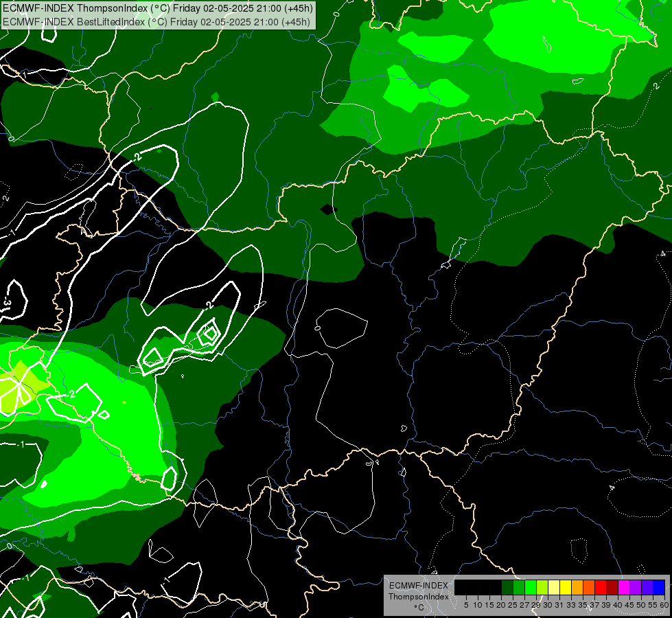The height and width of the screenshot is (618, 672).
Task: Select the bright green 27-29 legend swatch
Action: (x=531, y=587)
